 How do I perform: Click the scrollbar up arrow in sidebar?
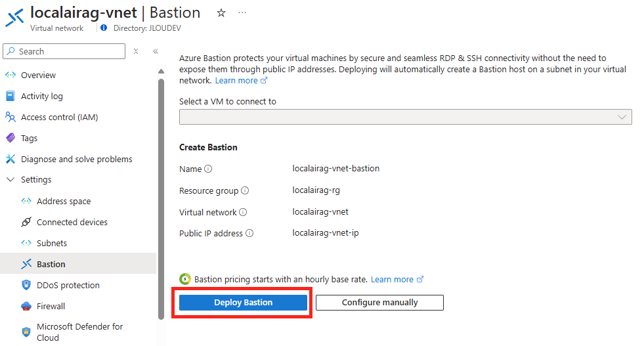tap(161, 72)
